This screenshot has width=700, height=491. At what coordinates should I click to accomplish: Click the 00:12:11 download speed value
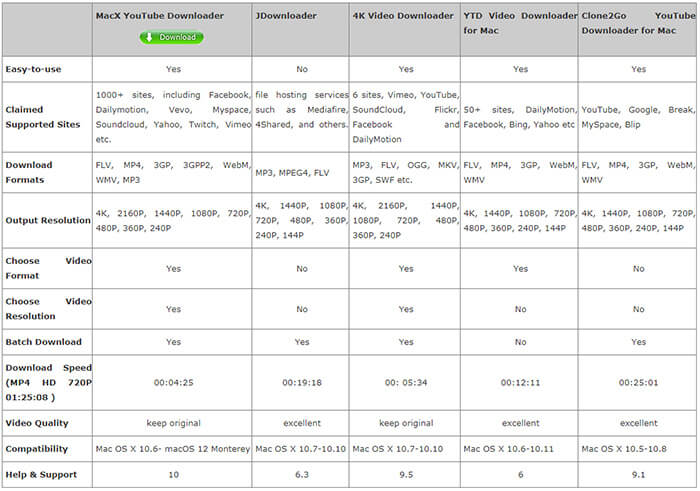pos(520,383)
